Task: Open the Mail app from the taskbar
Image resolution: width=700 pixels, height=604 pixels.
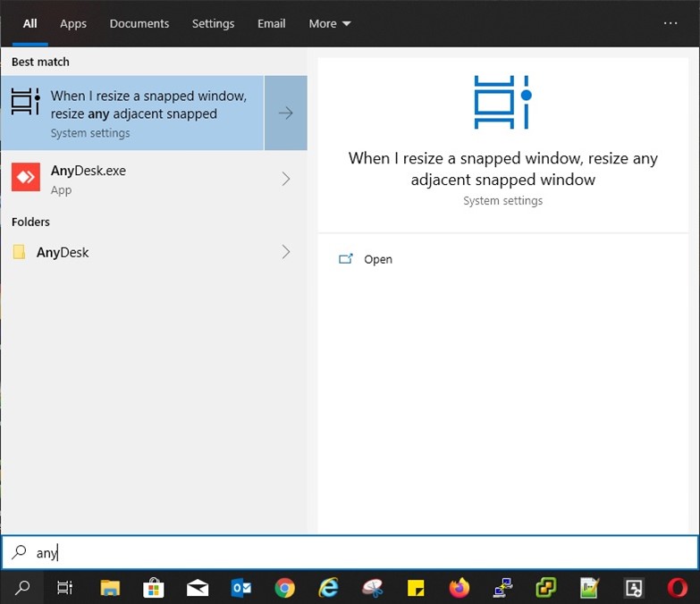Action: point(198,589)
